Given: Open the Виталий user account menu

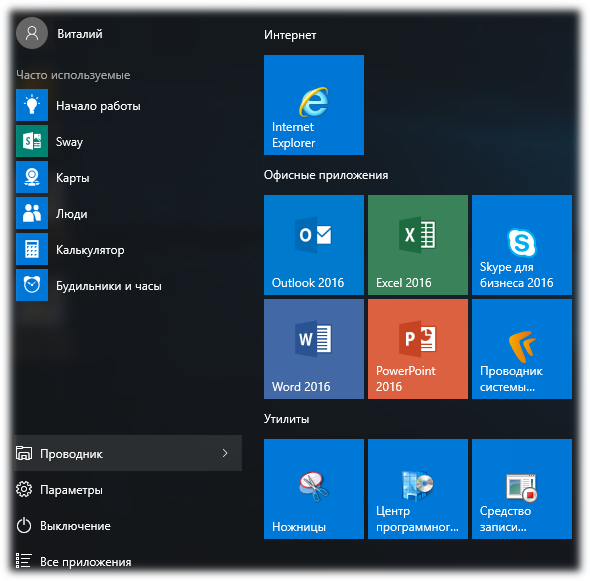Looking at the screenshot, I should pos(59,33).
